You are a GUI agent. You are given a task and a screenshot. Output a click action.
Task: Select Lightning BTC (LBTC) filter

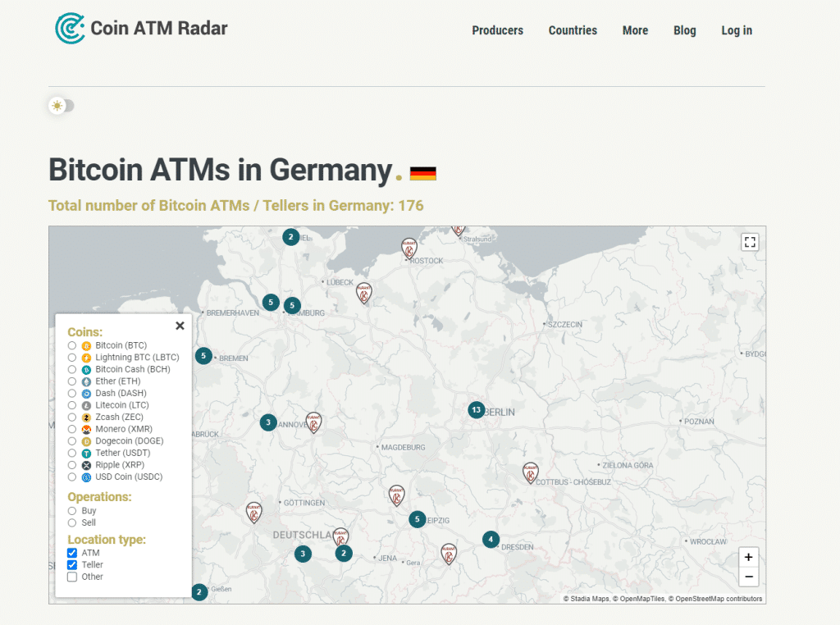pos(72,358)
